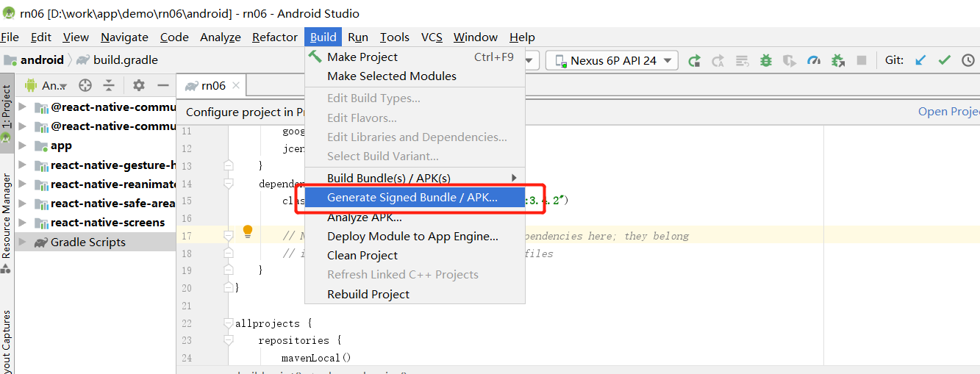Screen dimensions: 980x374
Task: Click the 'allprojects {' code line
Action: point(273,323)
